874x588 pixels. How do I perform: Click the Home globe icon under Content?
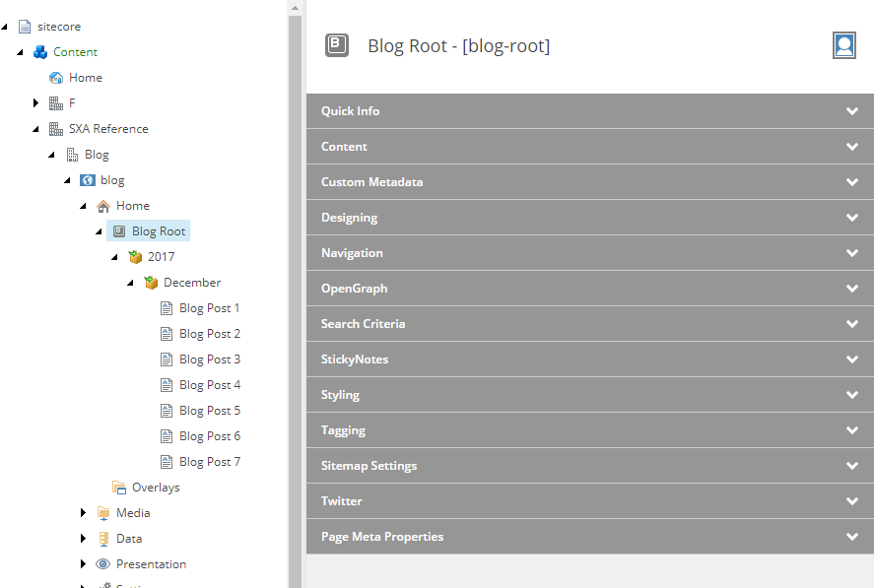[56, 78]
